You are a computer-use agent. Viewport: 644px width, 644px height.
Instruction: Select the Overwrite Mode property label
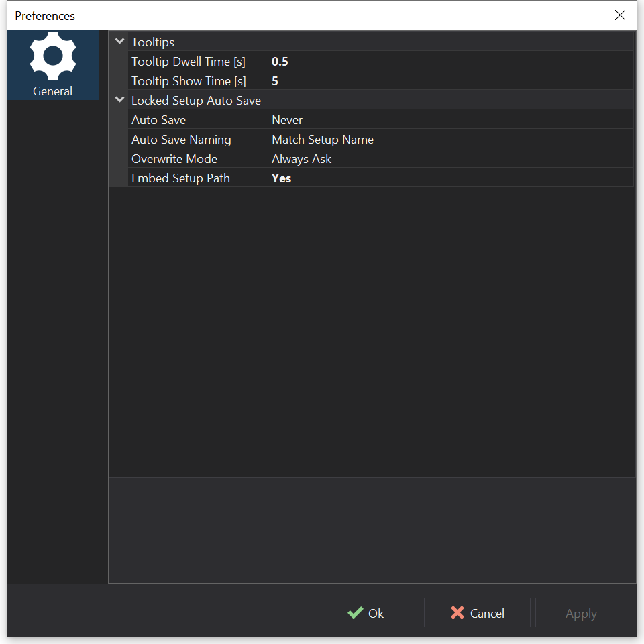point(174,159)
